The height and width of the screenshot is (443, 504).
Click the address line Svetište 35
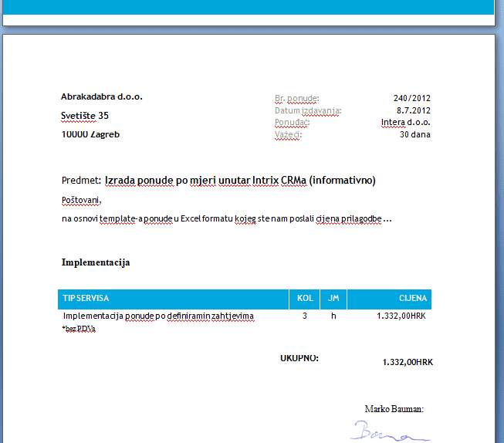coord(85,116)
